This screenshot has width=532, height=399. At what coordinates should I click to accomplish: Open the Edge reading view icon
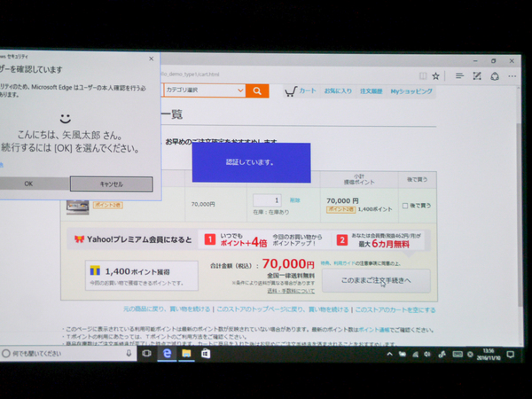click(x=423, y=76)
